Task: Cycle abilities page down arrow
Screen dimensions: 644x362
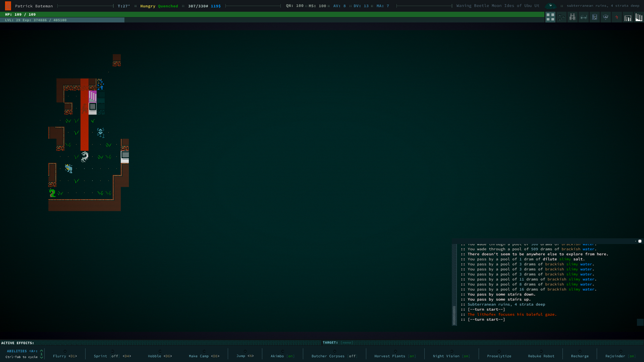Action: click(x=42, y=357)
